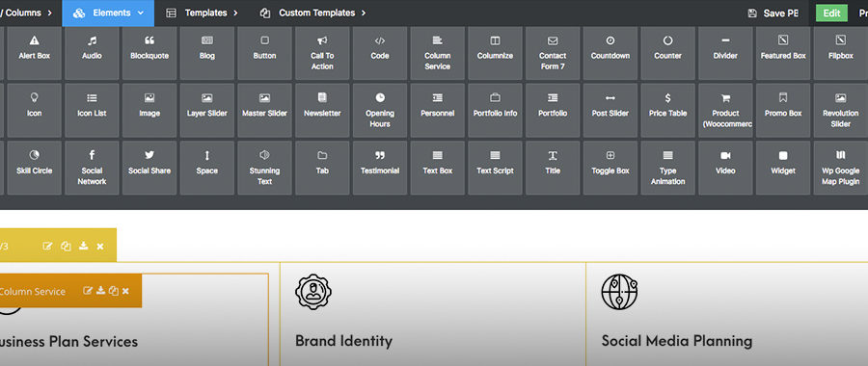The height and width of the screenshot is (366, 868).
Task: Insert a Text Box element
Action: pos(437,169)
